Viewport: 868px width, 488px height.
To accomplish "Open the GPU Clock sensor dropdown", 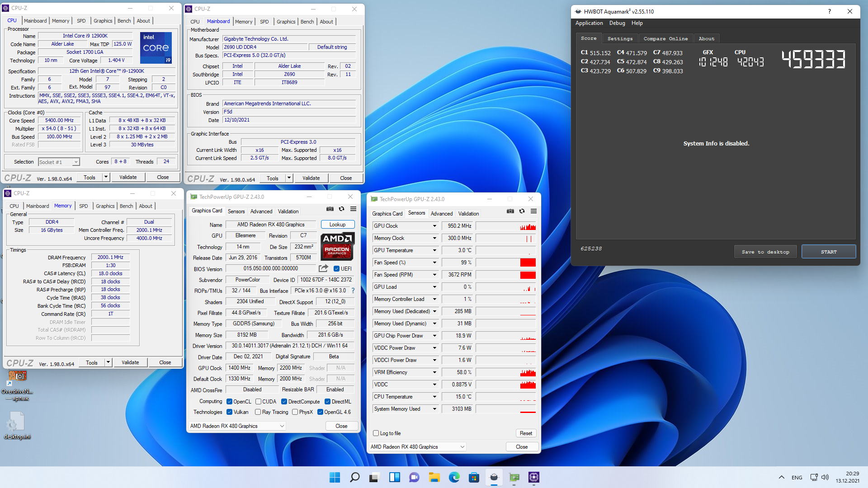I will [434, 226].
